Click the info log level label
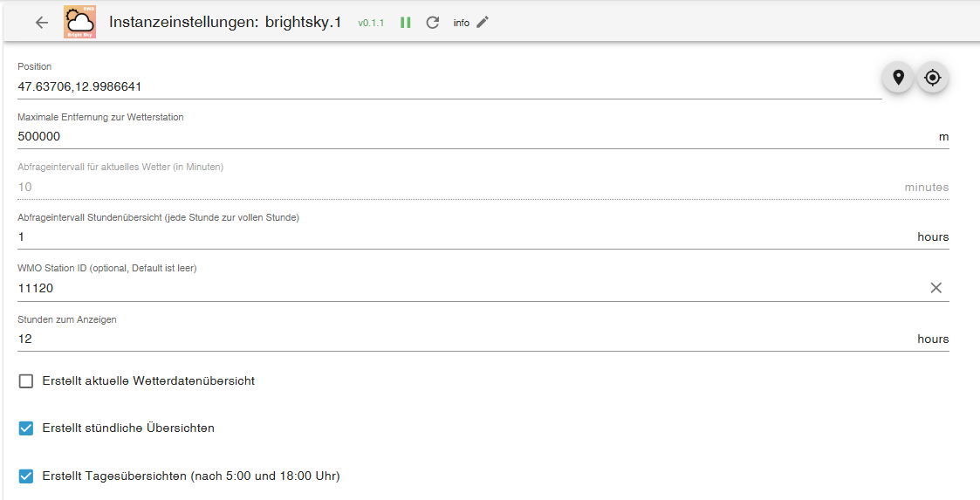The image size is (980, 500). pyautogui.click(x=461, y=24)
